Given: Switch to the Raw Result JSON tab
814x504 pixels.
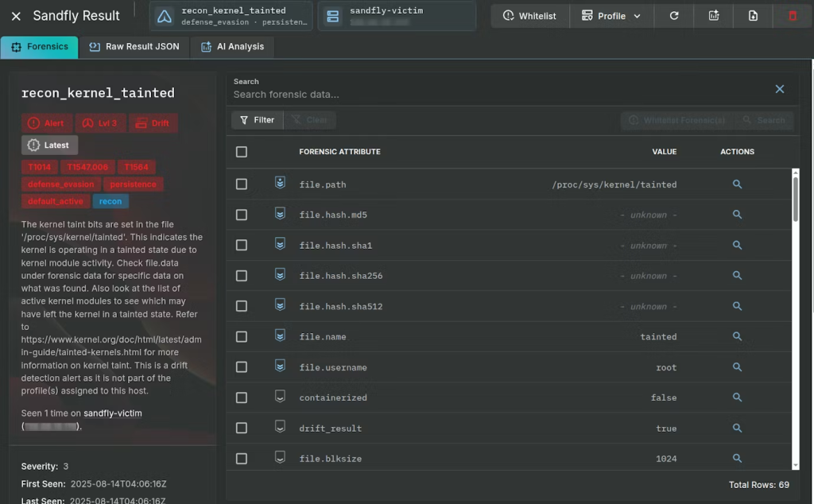Looking at the screenshot, I should (x=134, y=47).
